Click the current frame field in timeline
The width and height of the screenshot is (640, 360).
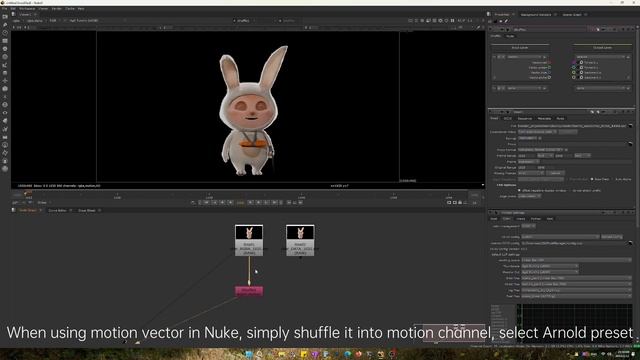click(x=241, y=202)
